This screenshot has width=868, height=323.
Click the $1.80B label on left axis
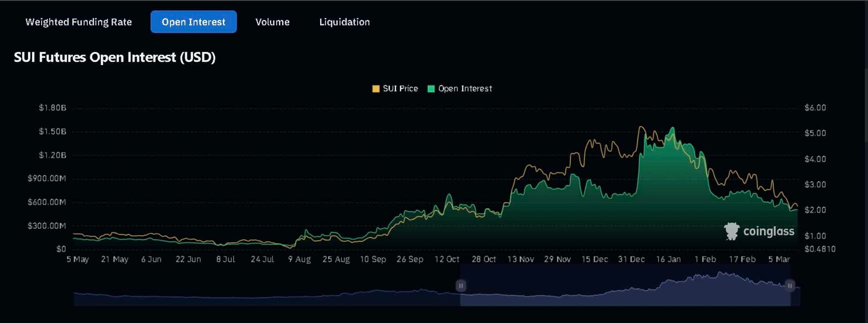coord(52,108)
